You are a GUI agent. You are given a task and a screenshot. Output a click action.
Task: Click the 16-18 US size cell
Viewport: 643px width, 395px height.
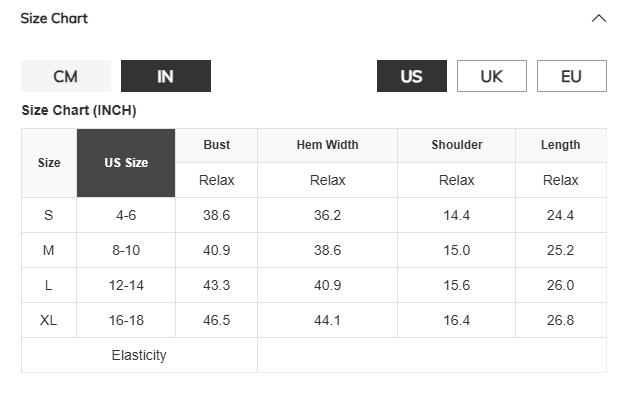tap(126, 320)
